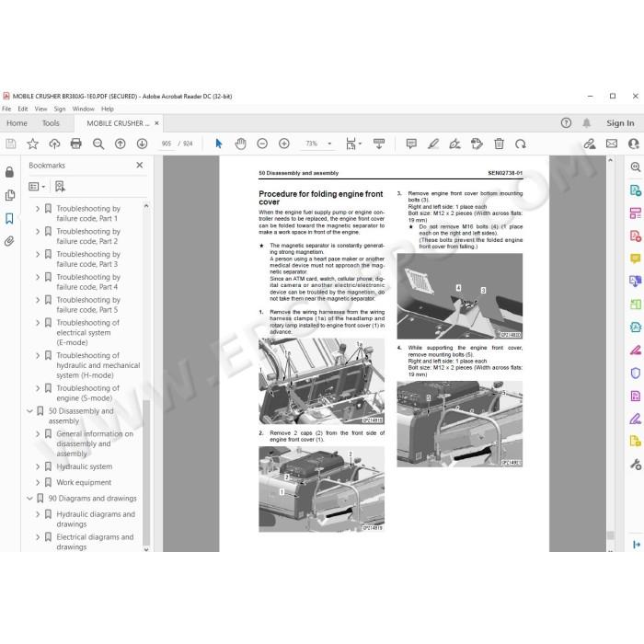
Task: Zoom out with minus button
Action: (x=262, y=144)
